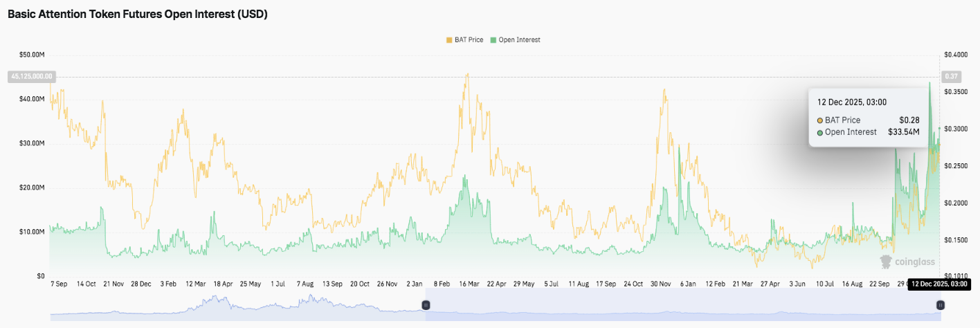Click the coinglass watermark logo icon

pos(886,262)
